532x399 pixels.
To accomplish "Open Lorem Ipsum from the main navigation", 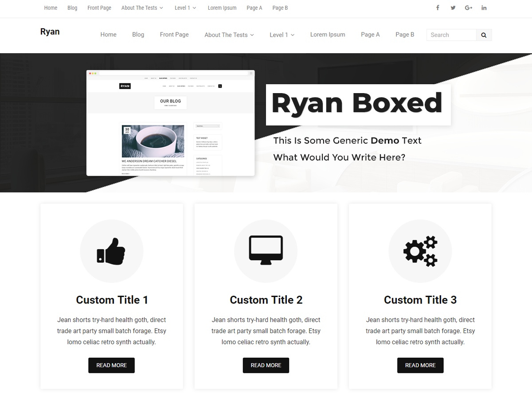I will click(328, 35).
